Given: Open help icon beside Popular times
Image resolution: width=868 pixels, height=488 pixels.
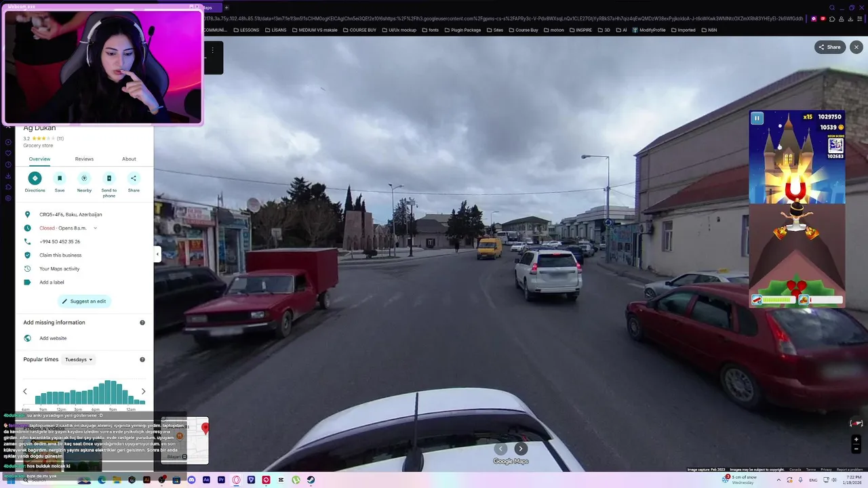Looking at the screenshot, I should coord(142,360).
